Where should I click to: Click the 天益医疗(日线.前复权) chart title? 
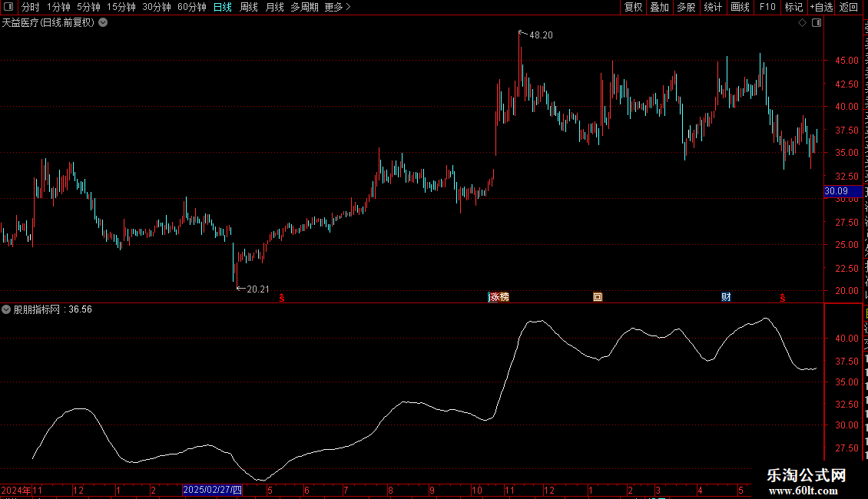(x=48, y=23)
